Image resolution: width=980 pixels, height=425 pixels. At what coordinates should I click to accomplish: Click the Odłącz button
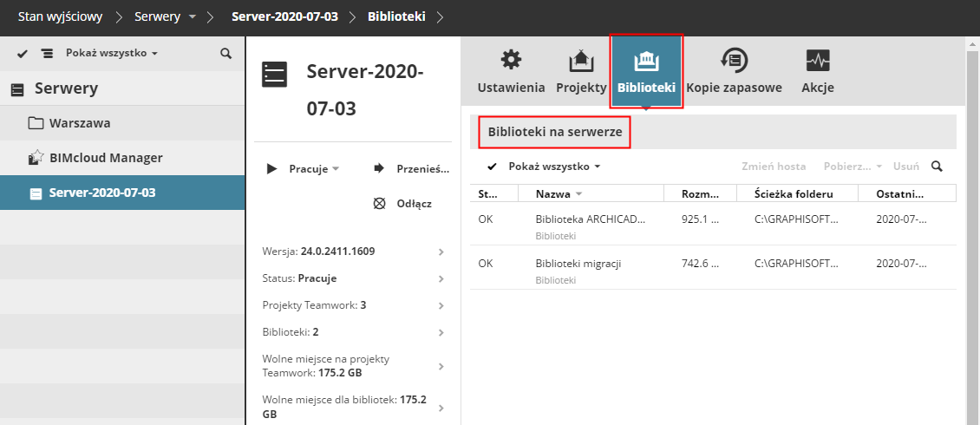coord(402,204)
